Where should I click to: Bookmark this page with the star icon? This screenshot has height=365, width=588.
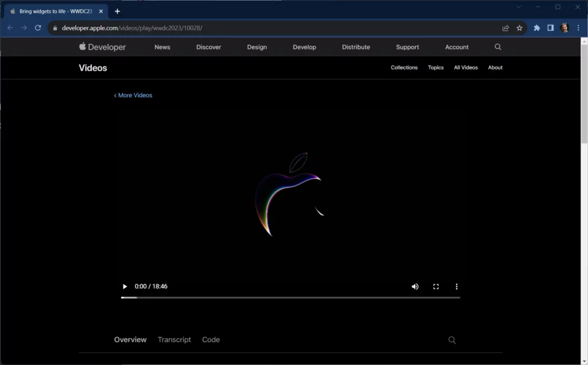519,28
